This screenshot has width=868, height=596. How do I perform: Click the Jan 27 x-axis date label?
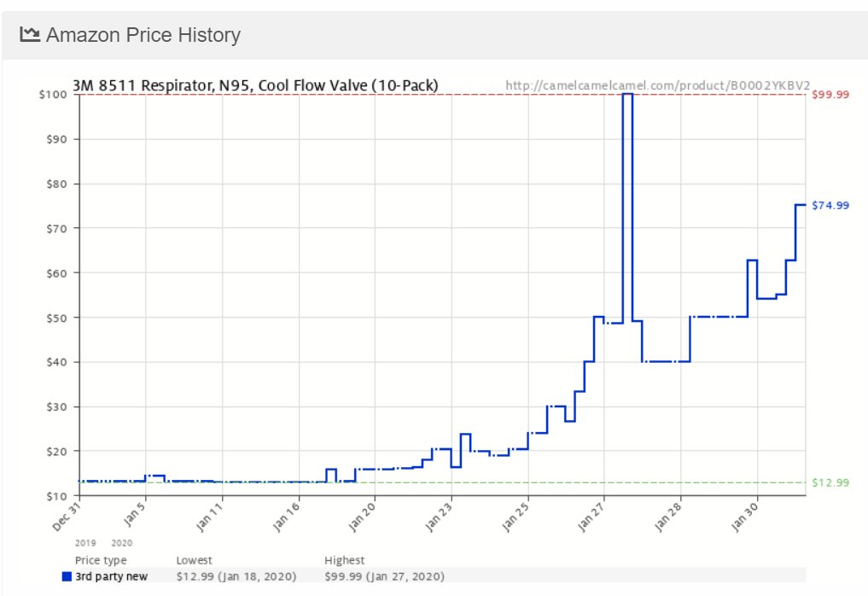pyautogui.click(x=591, y=517)
